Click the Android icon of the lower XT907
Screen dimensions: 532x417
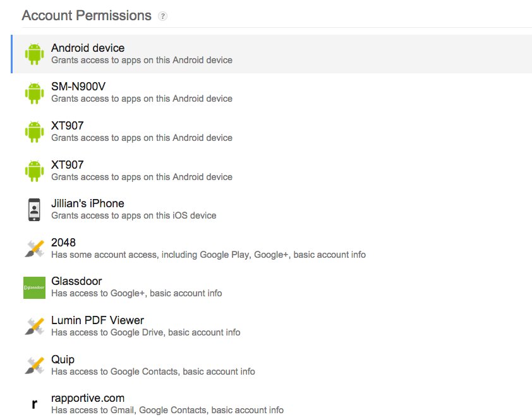pyautogui.click(x=34, y=171)
